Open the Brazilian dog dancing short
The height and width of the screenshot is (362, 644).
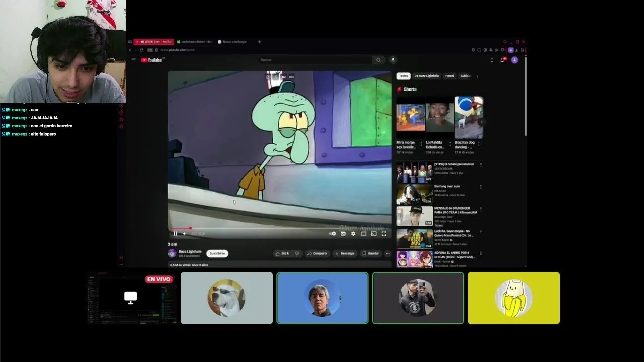(469, 118)
